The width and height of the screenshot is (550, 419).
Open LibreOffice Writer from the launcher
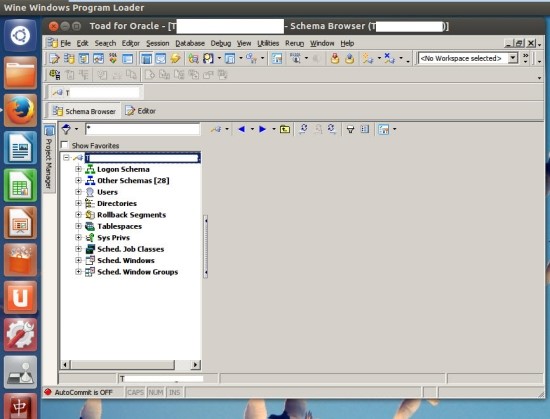tap(20, 148)
